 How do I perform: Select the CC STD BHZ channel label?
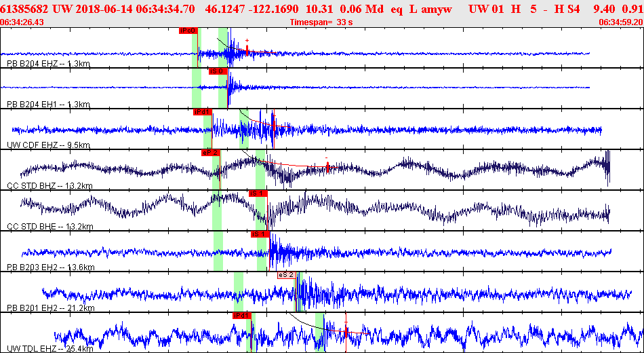50,186
